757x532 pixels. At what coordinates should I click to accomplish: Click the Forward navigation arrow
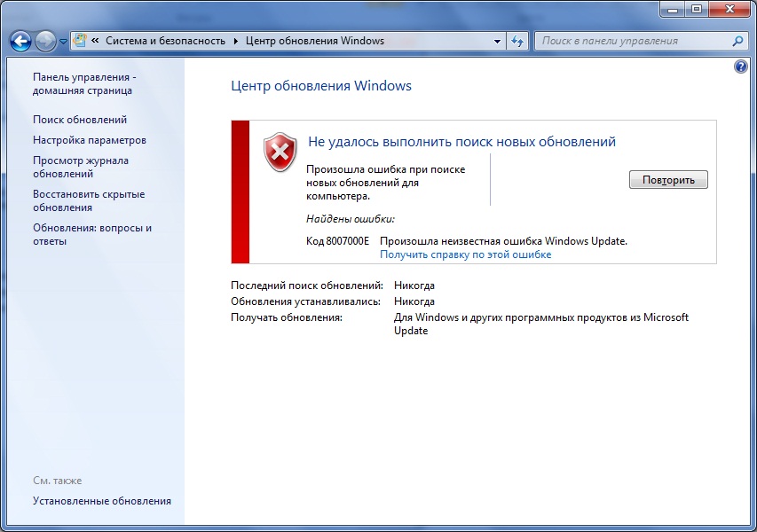point(46,42)
